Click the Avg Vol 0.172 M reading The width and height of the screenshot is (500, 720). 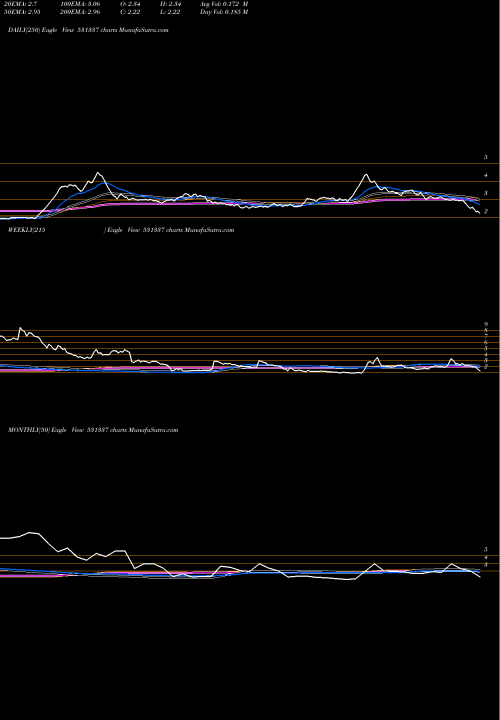point(224,4)
